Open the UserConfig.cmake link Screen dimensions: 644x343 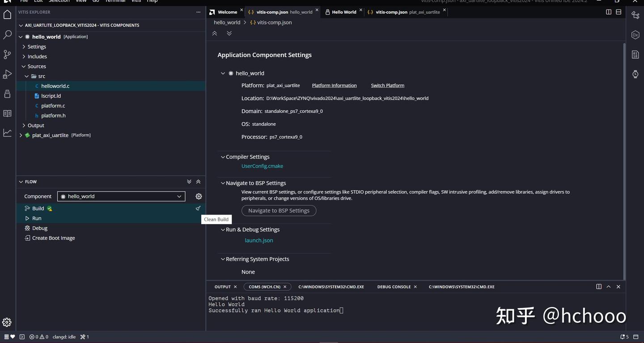tap(262, 166)
